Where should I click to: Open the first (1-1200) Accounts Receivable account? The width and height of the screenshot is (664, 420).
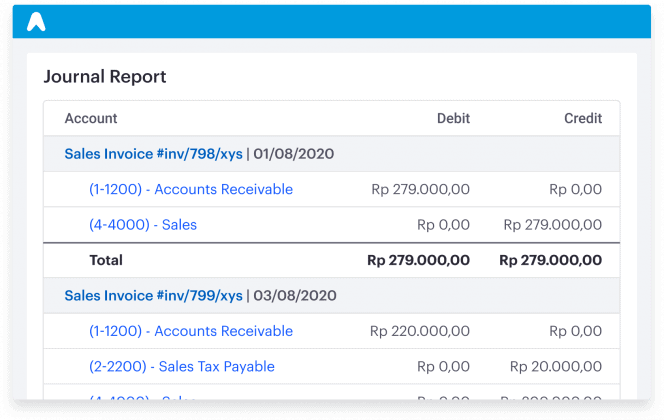pos(191,189)
